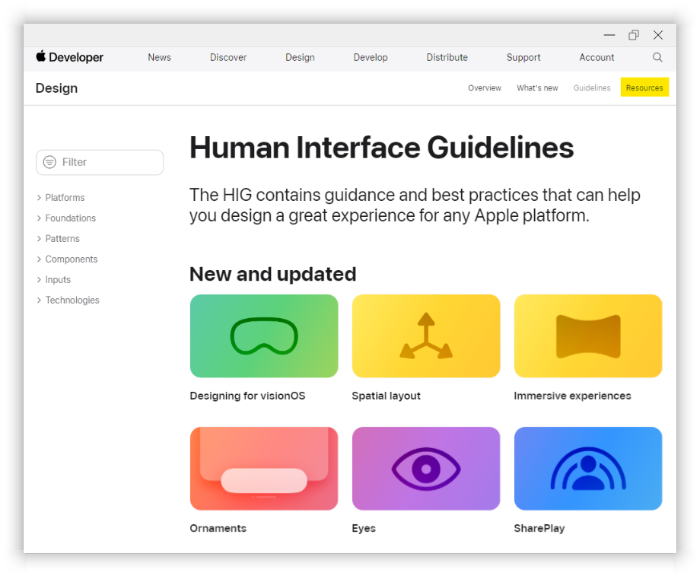Open the Support menu item

pyautogui.click(x=523, y=58)
